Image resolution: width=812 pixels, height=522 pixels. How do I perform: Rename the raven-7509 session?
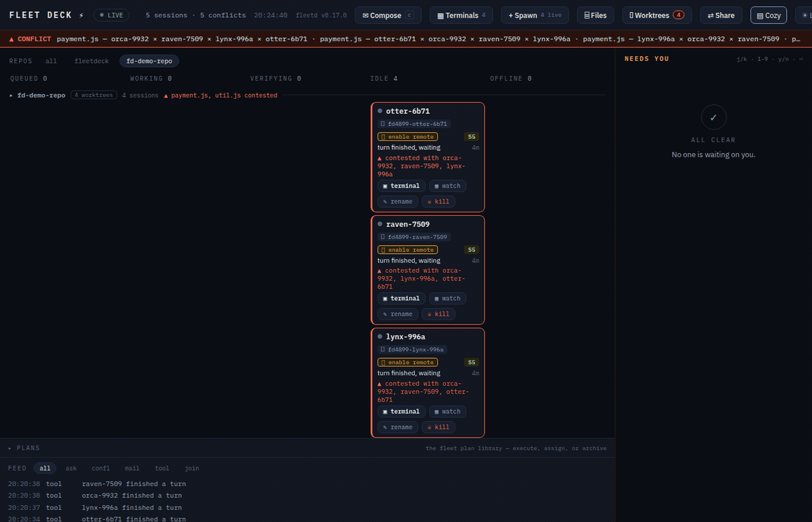(397, 314)
